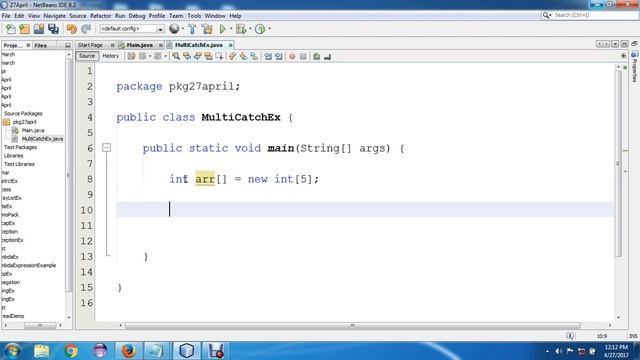Click the Uncomment icon in editor toolbar
Screen dimensions: 640x360
point(327,56)
